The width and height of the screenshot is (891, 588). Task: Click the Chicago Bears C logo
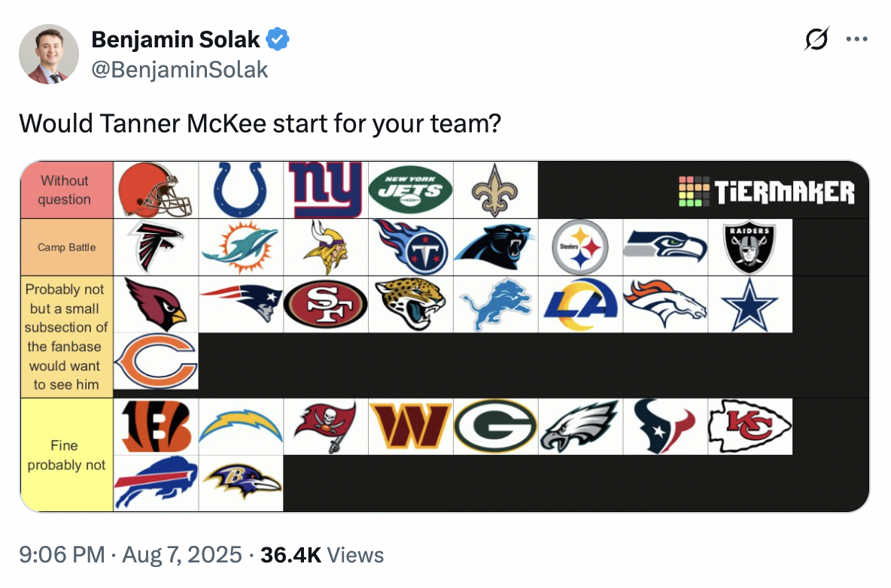(x=156, y=361)
